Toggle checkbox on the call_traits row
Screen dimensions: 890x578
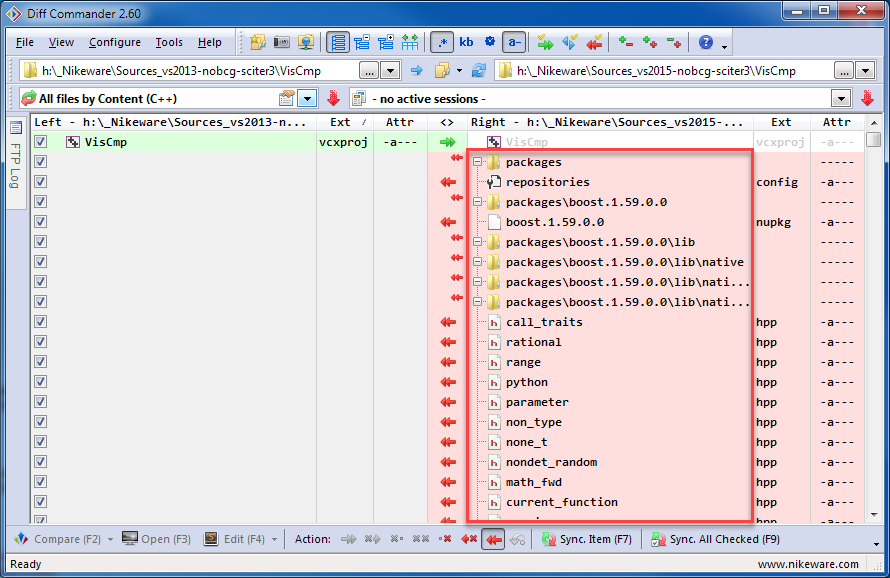pos(41,322)
